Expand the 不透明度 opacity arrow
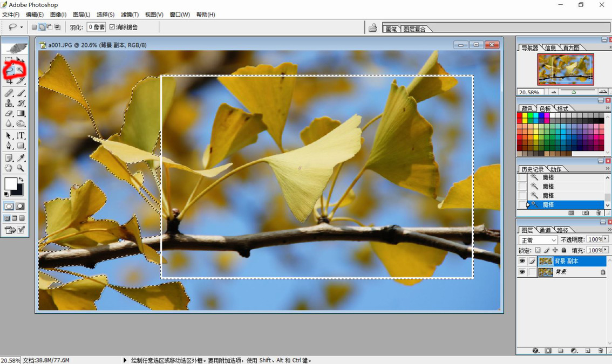The height and width of the screenshot is (364, 612). pyautogui.click(x=606, y=239)
